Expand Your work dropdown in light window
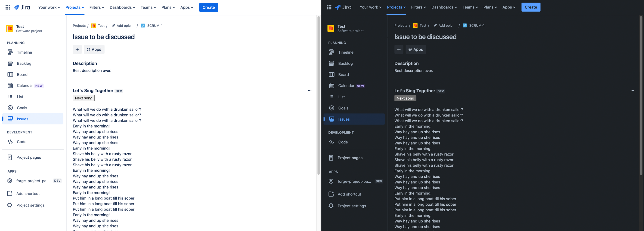 click(49, 7)
